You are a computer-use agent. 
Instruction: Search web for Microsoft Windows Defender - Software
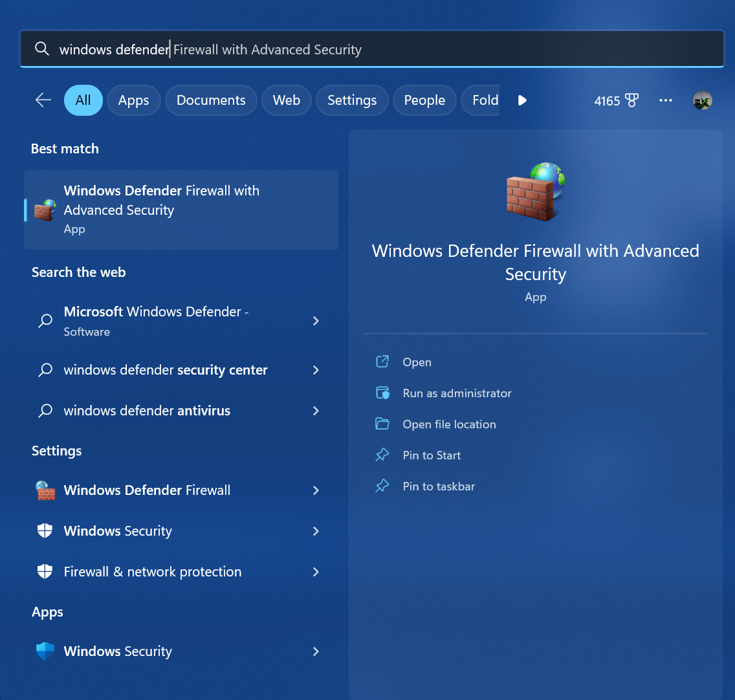pos(181,321)
